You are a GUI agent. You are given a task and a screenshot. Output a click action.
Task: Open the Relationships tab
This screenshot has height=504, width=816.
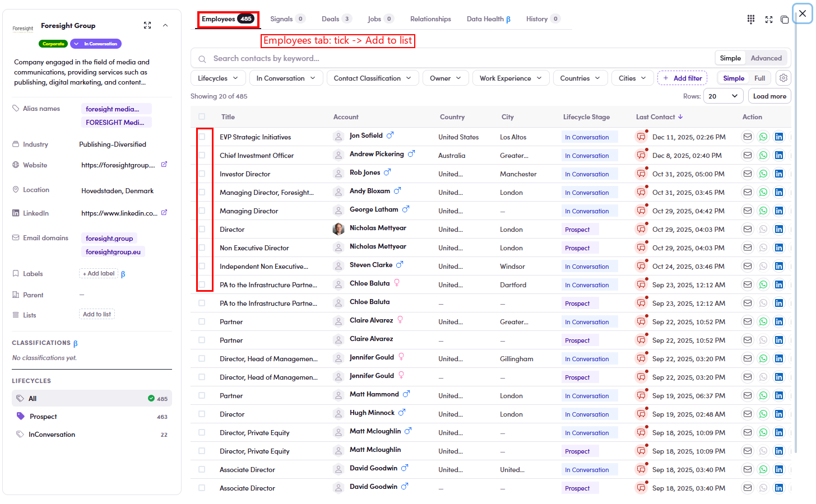coord(430,19)
